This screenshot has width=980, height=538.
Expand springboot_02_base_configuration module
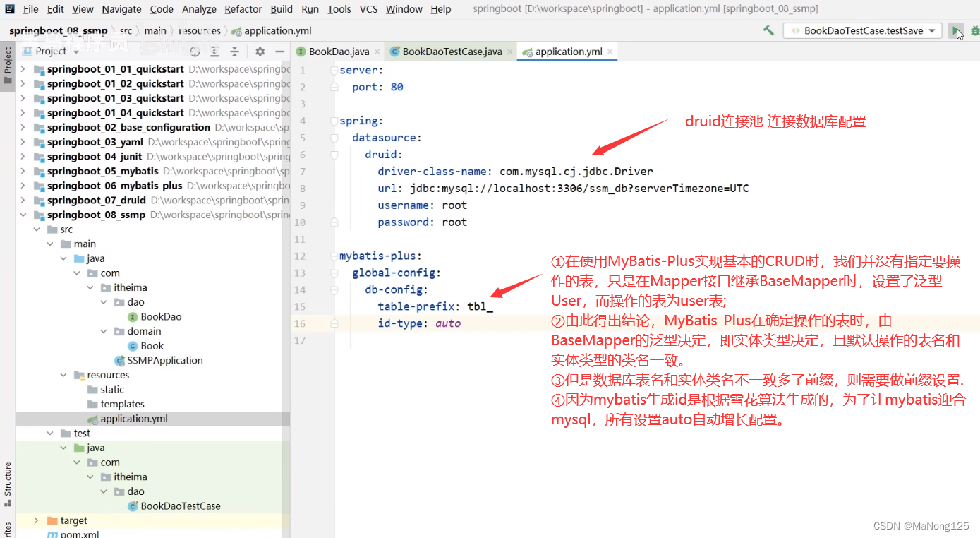point(23,127)
